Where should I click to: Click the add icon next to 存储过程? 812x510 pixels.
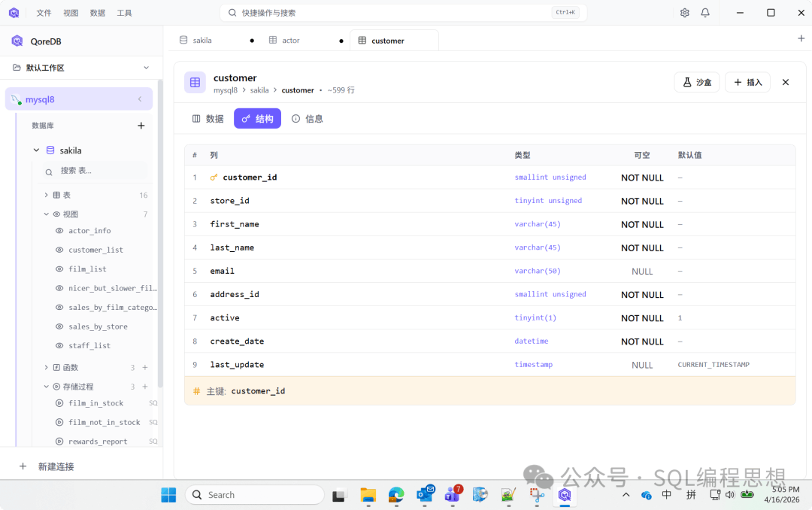pyautogui.click(x=145, y=387)
